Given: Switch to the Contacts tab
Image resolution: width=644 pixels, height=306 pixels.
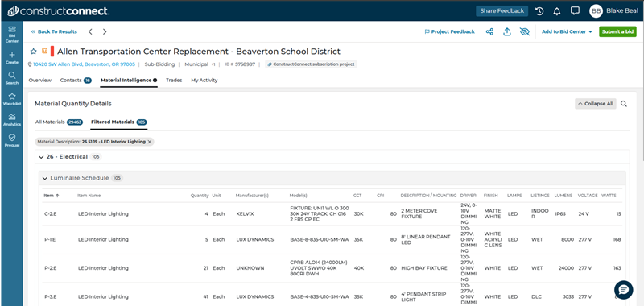Looking at the screenshot, I should click(76, 80).
